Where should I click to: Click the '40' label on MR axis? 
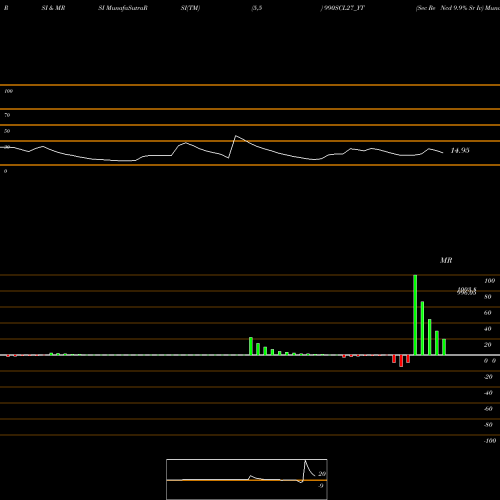pyautogui.click(x=488, y=329)
